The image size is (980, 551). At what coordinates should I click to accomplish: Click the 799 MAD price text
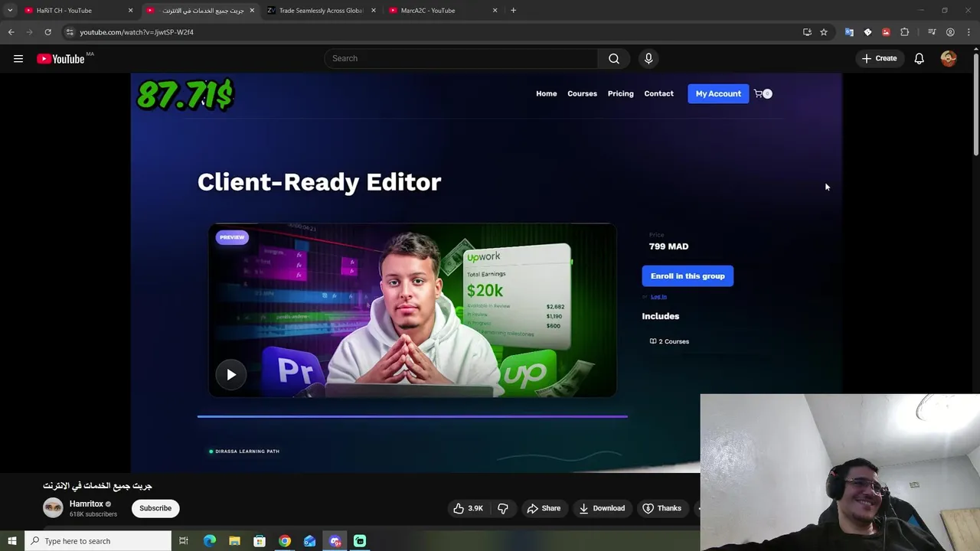[x=668, y=246]
